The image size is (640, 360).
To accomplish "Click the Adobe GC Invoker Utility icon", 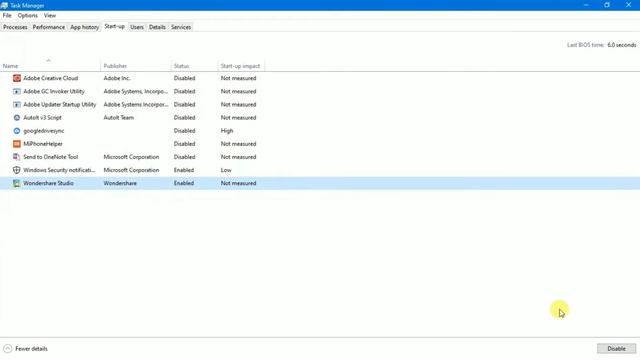I will pos(17,91).
